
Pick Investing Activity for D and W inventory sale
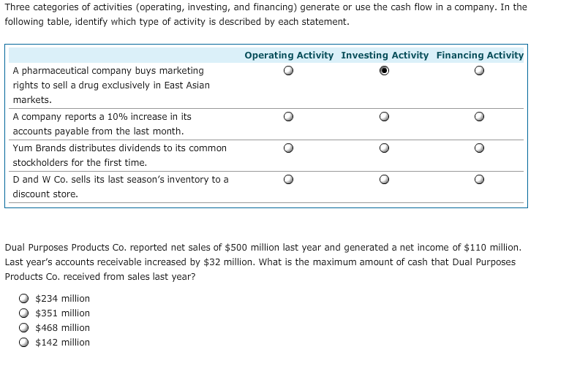(384, 180)
